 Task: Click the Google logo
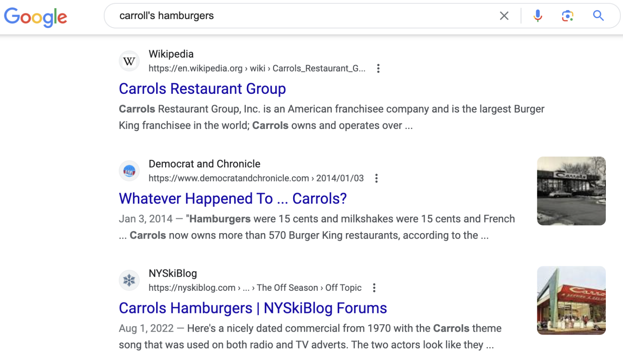pyautogui.click(x=35, y=17)
